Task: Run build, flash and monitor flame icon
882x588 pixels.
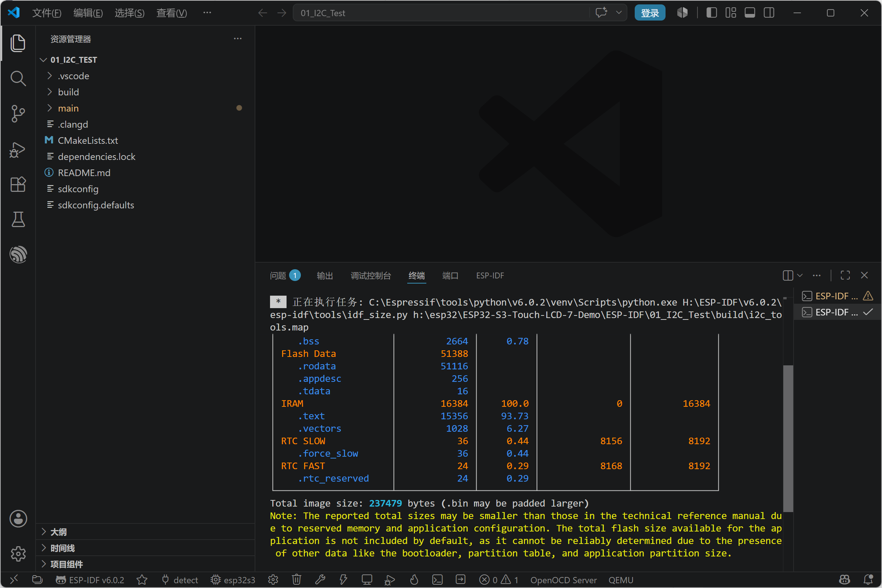Action: click(x=414, y=580)
